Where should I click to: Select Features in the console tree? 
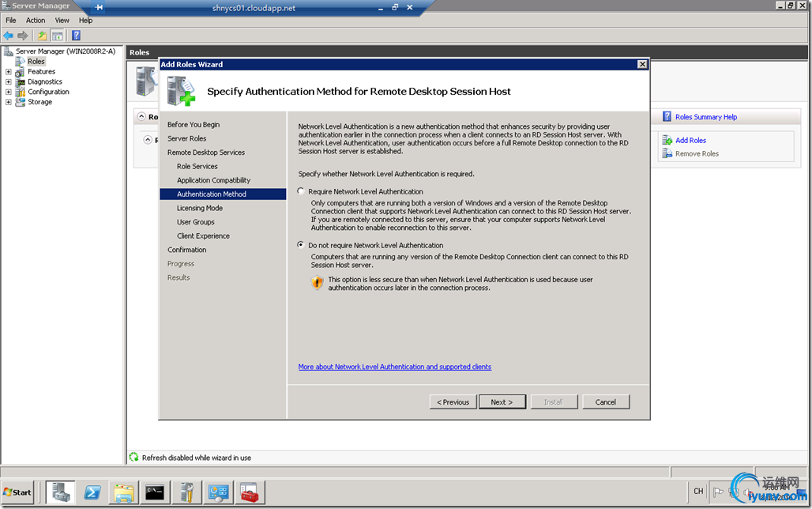tap(41, 72)
